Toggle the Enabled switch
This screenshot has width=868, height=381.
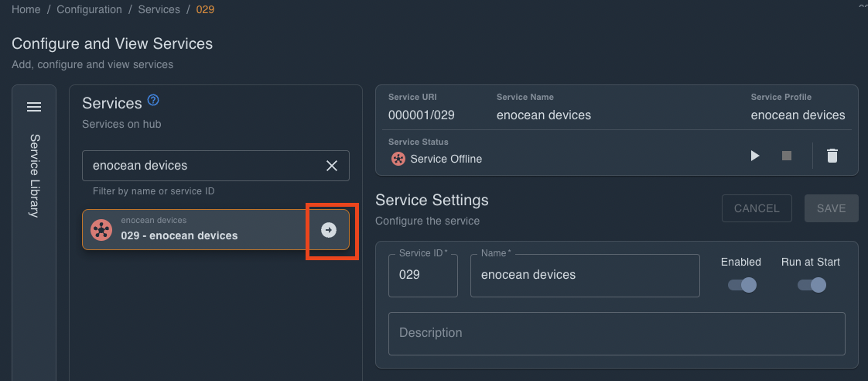[x=741, y=285]
